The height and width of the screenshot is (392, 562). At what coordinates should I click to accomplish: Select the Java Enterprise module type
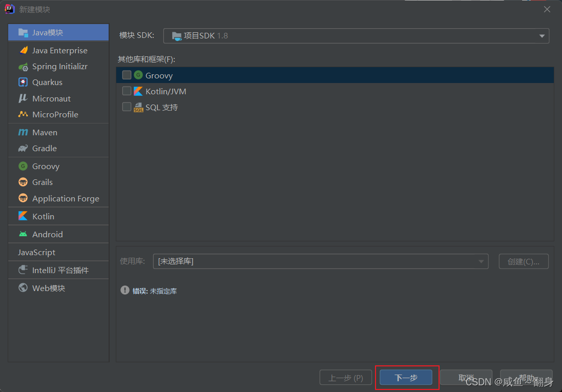[x=58, y=51]
